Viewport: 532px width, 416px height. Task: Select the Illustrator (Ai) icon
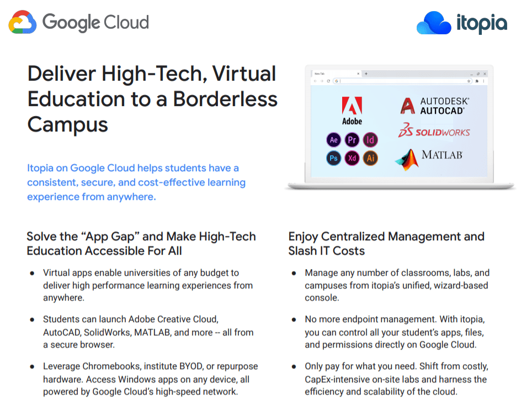click(x=370, y=158)
